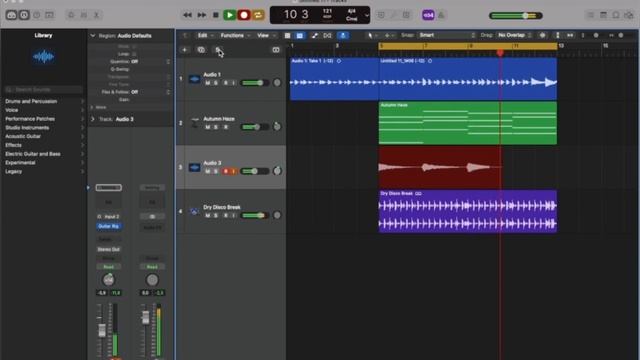Open the Library button in the control bar
Viewport: 640px width, 360px height.
[11, 15]
